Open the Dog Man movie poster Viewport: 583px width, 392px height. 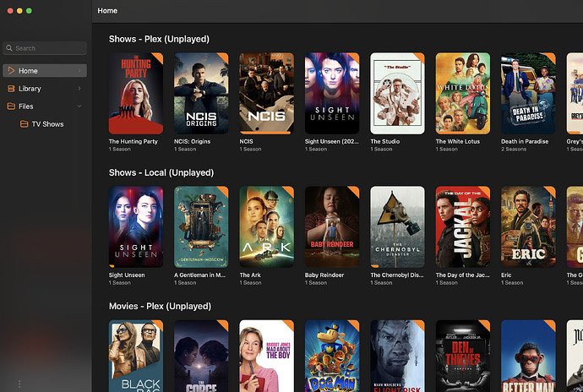(x=332, y=356)
